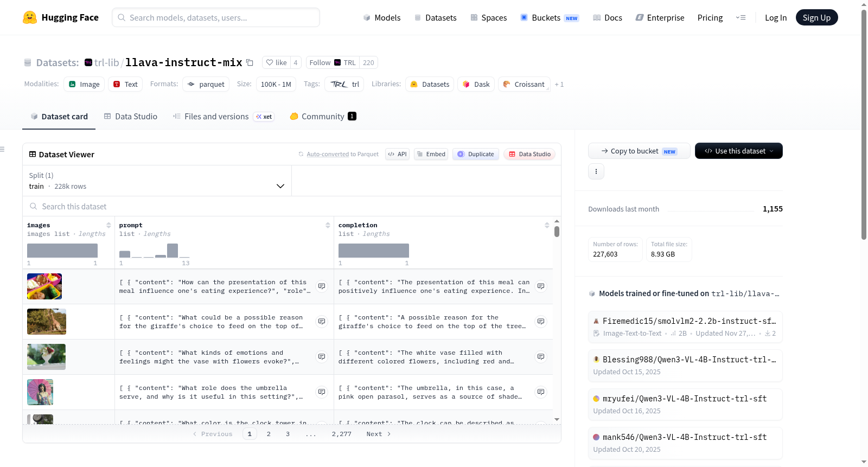Open Data Studio button in viewer header
Viewport: 868px width, 467px height.
[529, 154]
